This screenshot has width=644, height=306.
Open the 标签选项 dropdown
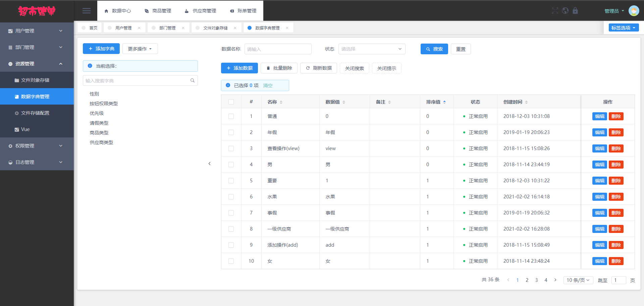tap(624, 28)
